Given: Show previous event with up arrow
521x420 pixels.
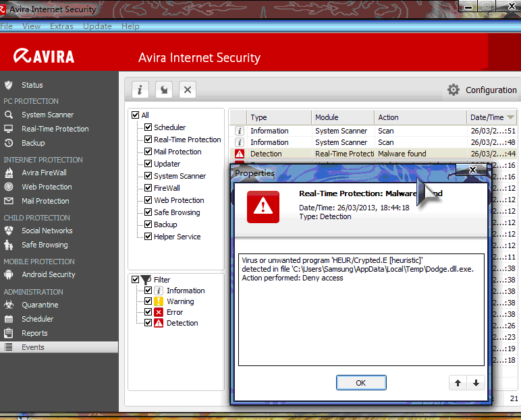Looking at the screenshot, I should click(458, 383).
